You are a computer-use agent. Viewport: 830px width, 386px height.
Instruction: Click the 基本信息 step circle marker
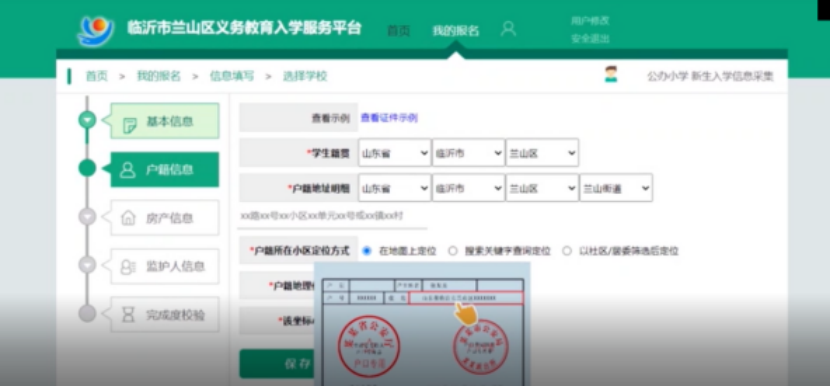(87, 120)
